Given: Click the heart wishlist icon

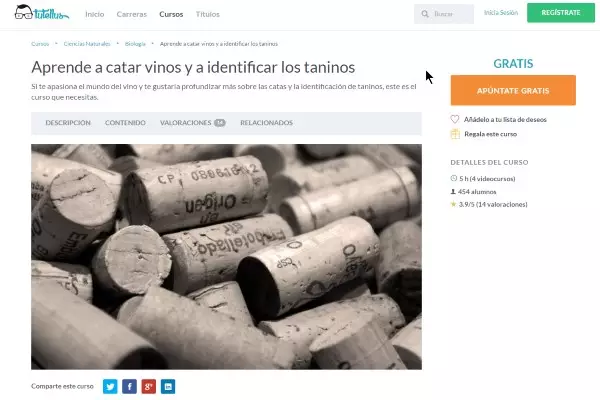Looking at the screenshot, I should click(455, 119).
